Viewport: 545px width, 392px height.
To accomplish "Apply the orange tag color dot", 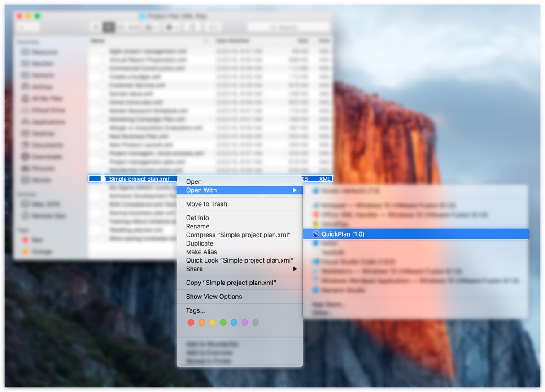I will (x=202, y=323).
